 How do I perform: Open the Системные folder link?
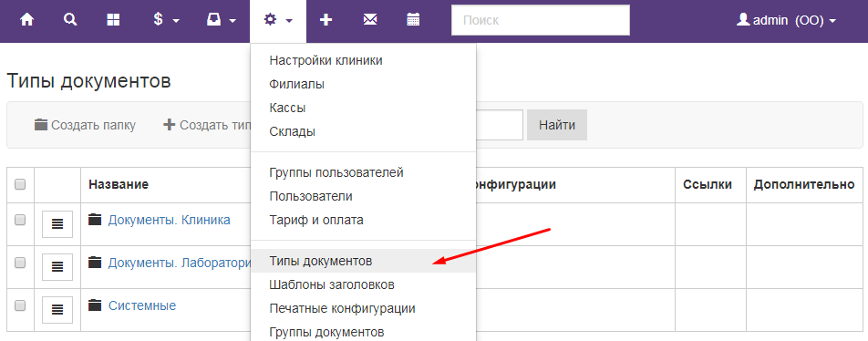[141, 305]
